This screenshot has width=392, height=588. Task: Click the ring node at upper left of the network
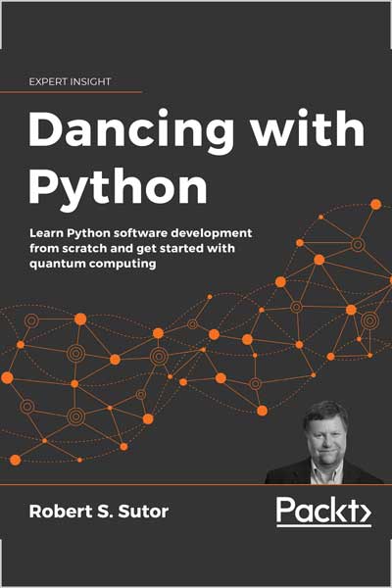tap(31, 320)
